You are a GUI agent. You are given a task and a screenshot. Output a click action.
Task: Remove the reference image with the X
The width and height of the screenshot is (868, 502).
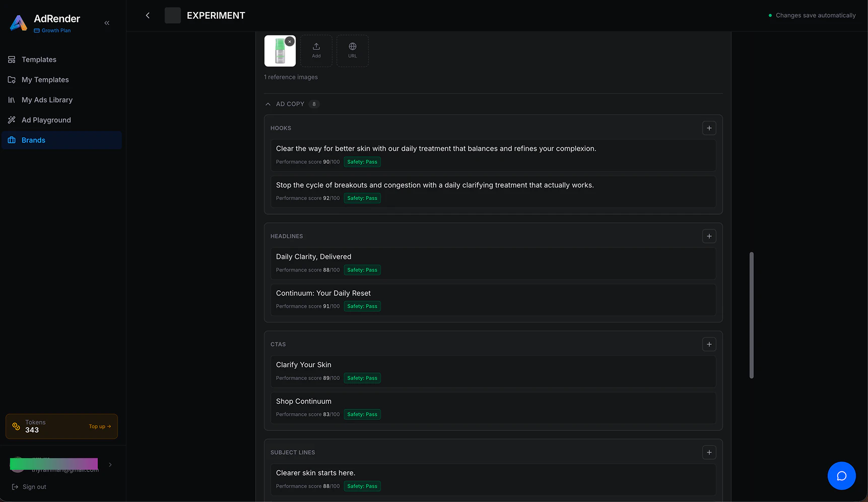coord(290,42)
